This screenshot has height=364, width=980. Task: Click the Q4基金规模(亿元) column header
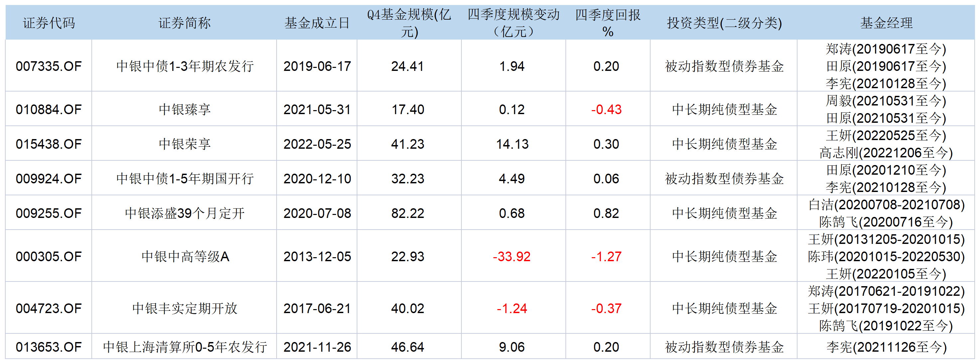pos(409,23)
